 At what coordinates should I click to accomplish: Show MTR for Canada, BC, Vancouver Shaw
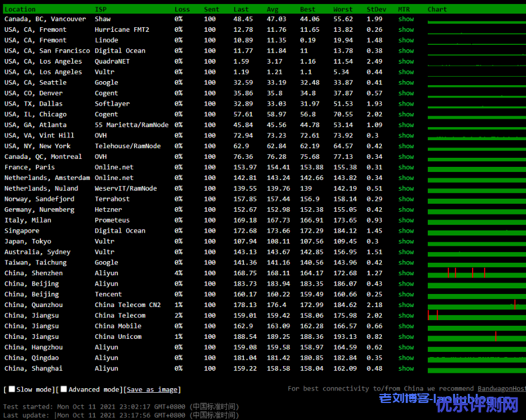pos(406,19)
